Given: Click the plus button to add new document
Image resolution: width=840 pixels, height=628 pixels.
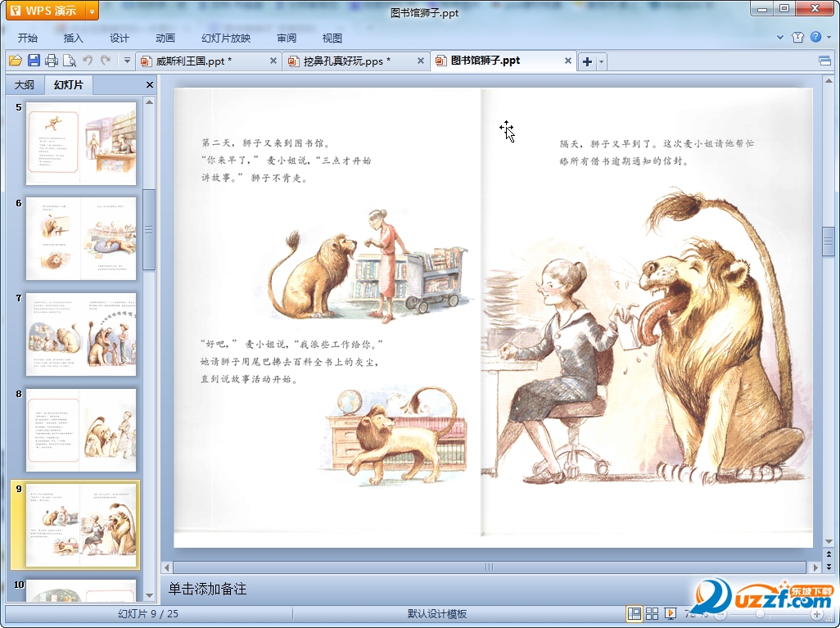Looking at the screenshot, I should [587, 61].
